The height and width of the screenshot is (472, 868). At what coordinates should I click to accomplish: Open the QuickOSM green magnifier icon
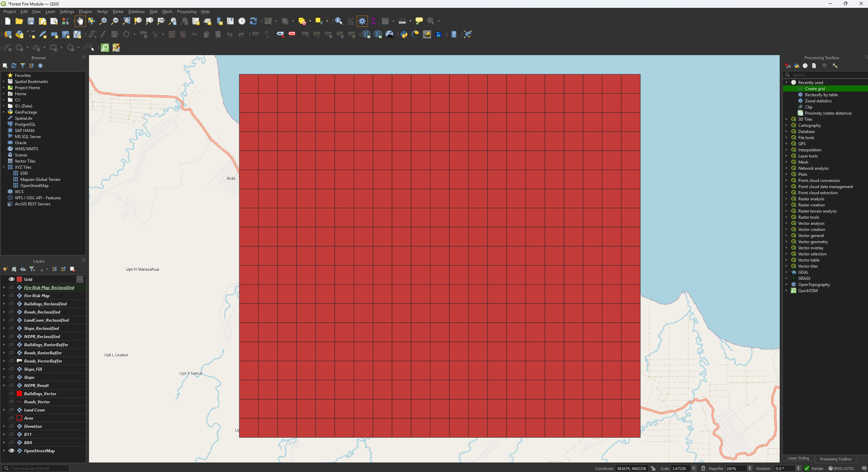pyautogui.click(x=105, y=48)
